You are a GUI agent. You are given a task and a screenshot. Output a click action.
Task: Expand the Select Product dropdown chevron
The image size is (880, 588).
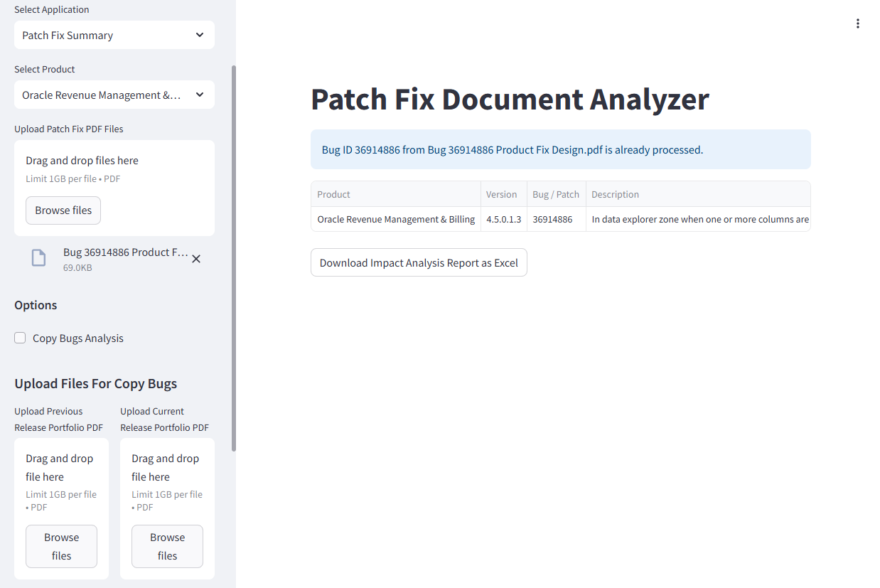200,95
